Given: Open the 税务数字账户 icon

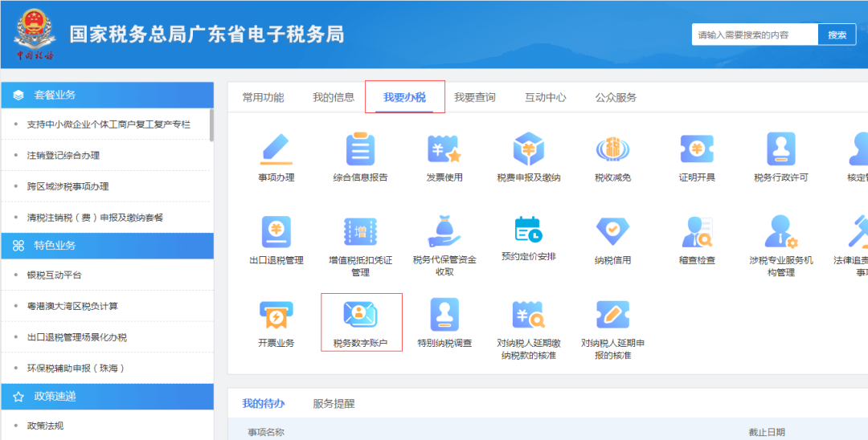Looking at the screenshot, I should (x=360, y=315).
